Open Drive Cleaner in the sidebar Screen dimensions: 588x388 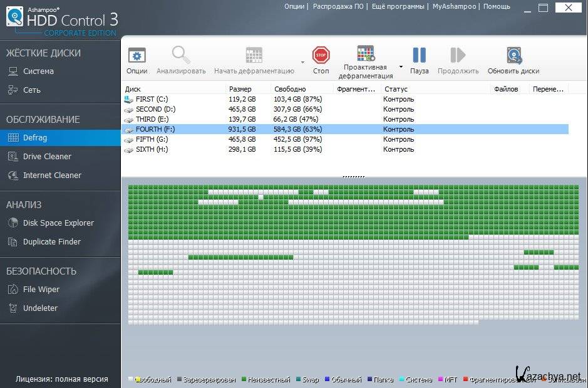[x=47, y=157]
